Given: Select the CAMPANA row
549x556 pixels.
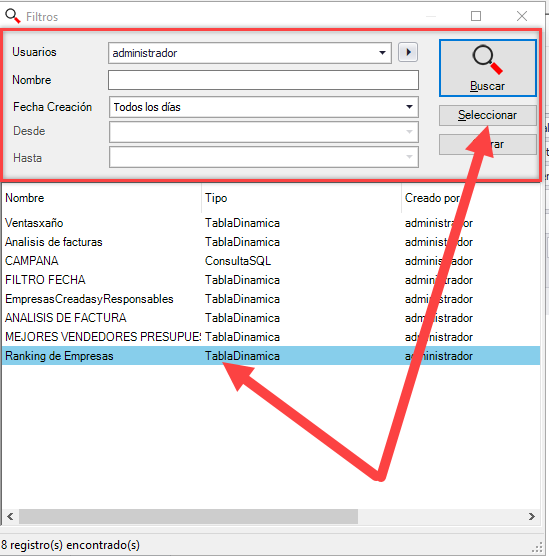Looking at the screenshot, I should coord(271,261).
